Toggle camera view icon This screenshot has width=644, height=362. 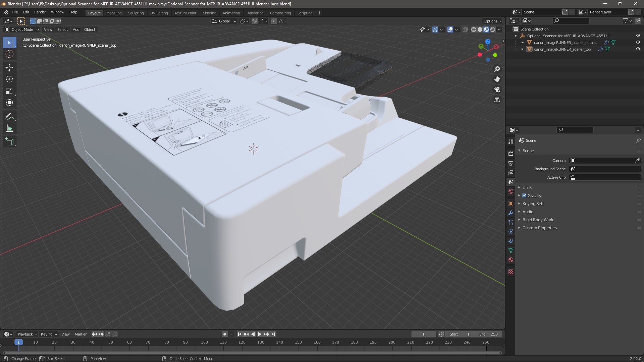click(497, 89)
